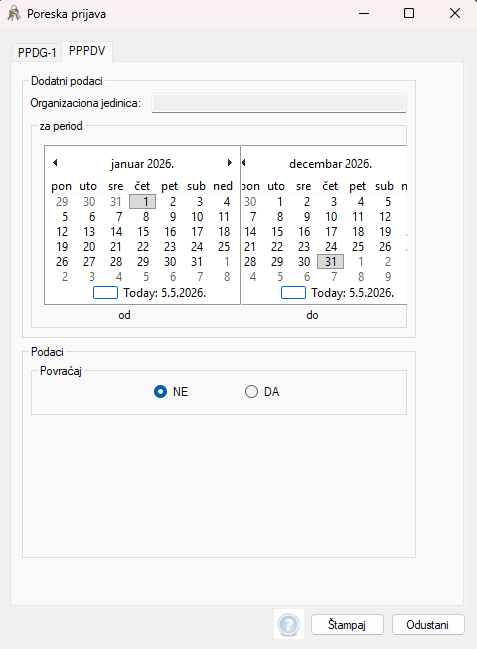Switch to the PPPDV tab
Image resolution: width=477 pixels, height=649 pixels.
coord(87,51)
